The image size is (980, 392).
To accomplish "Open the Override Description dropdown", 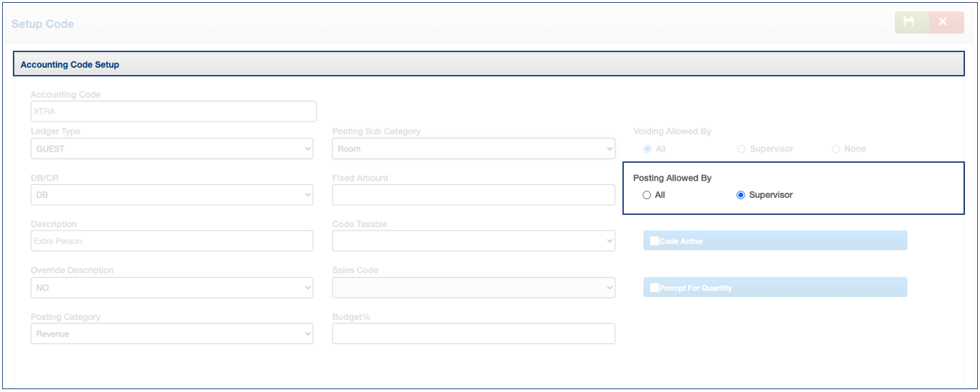I will coord(171,288).
